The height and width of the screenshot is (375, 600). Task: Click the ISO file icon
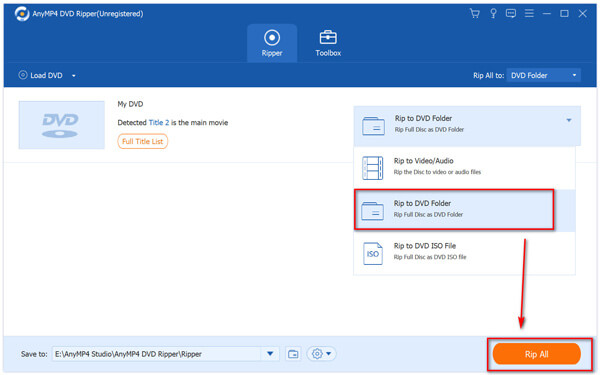click(373, 253)
